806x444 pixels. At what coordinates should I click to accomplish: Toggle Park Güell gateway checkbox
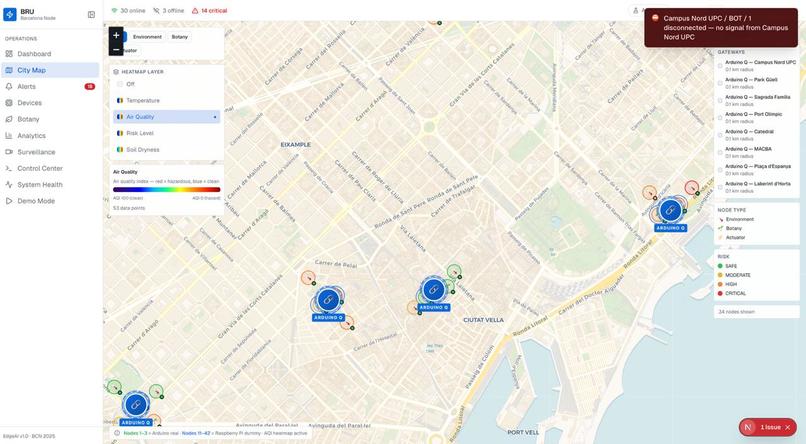tap(720, 83)
